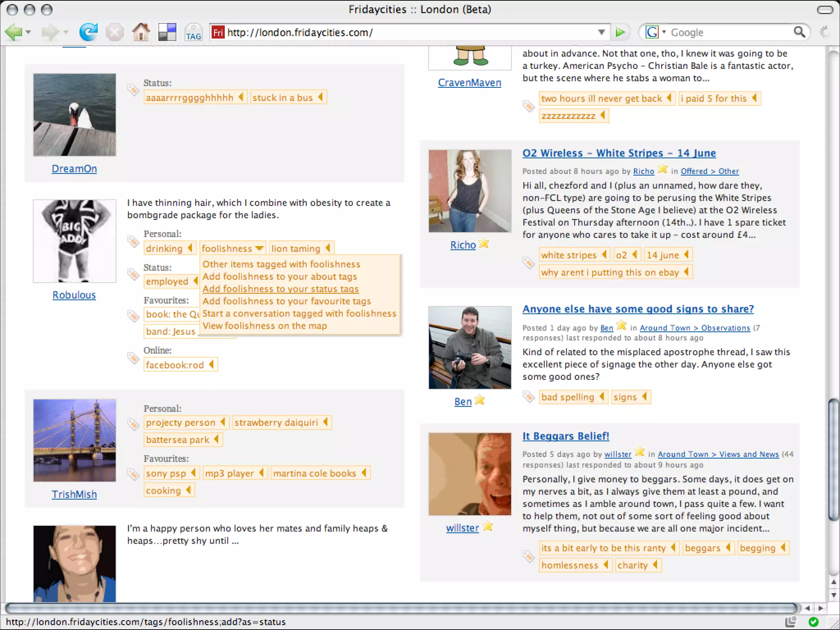Select Other items tagged with foolishness
The height and width of the screenshot is (630, 840).
pyautogui.click(x=281, y=264)
